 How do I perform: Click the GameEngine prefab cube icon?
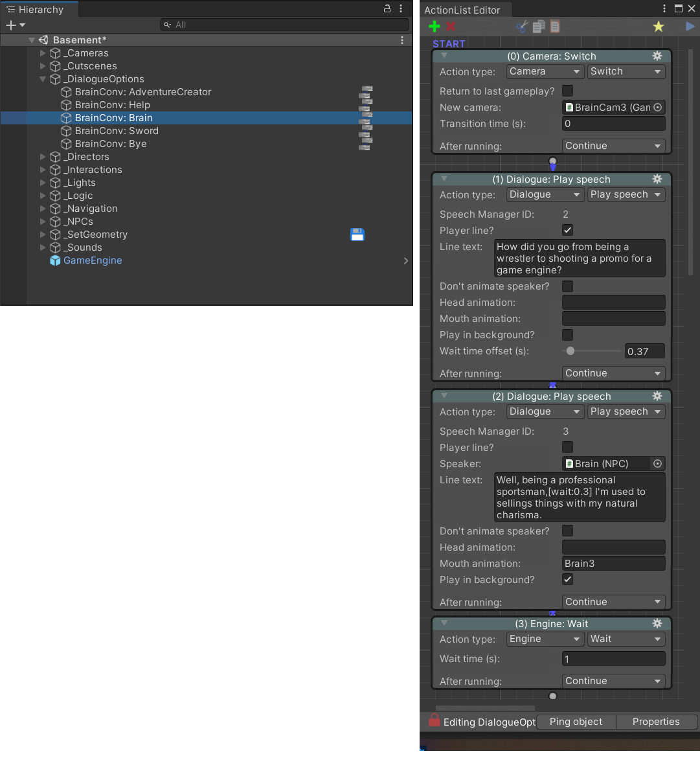point(55,260)
